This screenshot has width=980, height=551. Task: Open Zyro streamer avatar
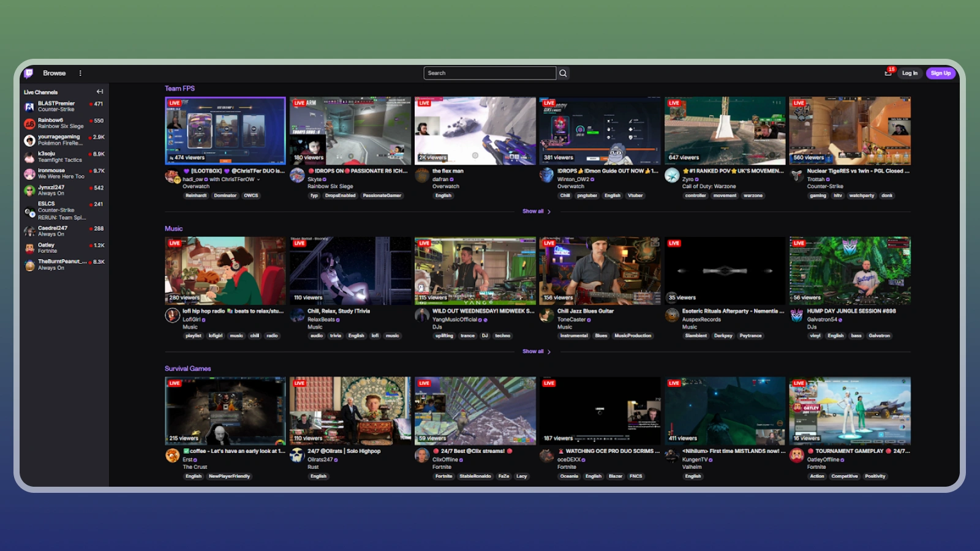pyautogui.click(x=672, y=175)
